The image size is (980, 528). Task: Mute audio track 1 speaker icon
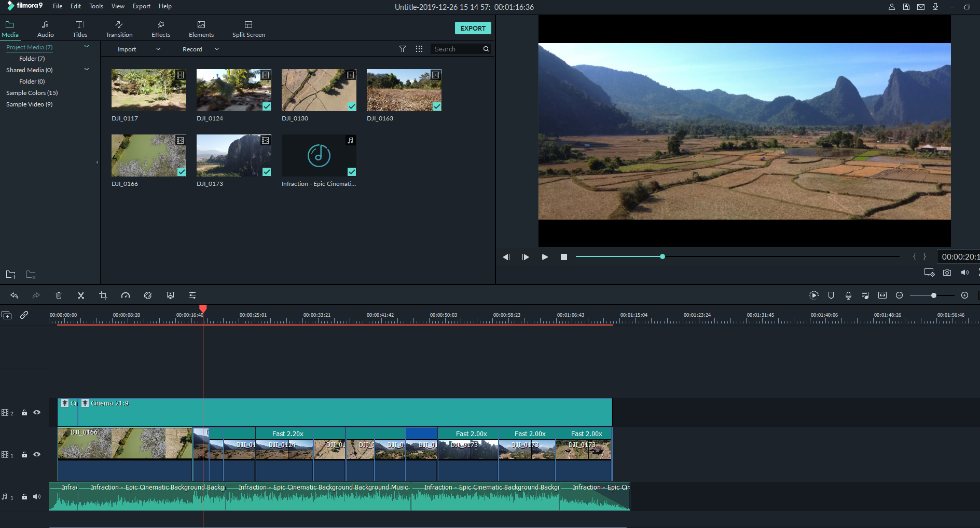37,497
